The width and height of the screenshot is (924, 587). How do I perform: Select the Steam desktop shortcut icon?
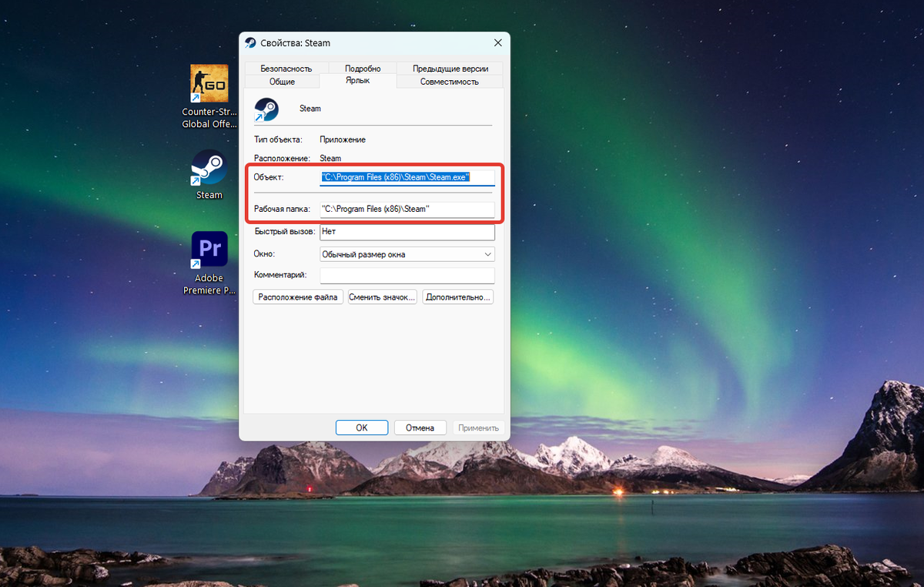click(209, 168)
